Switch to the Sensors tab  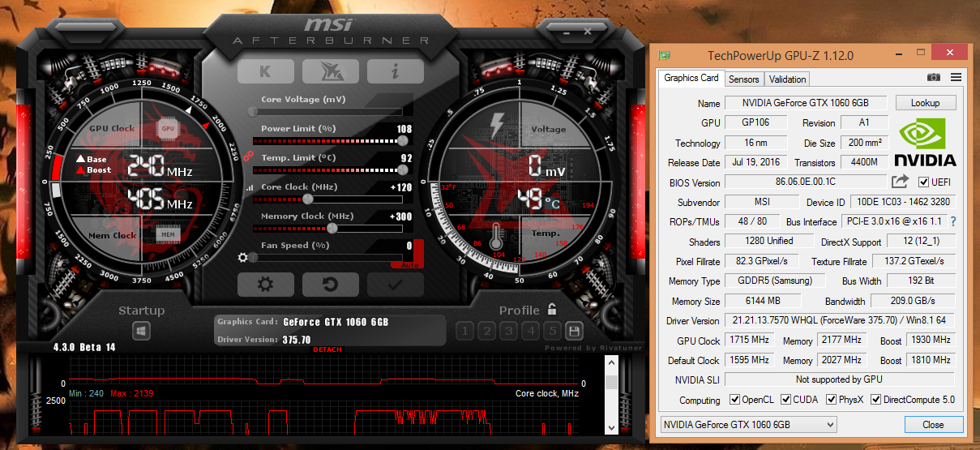(744, 79)
